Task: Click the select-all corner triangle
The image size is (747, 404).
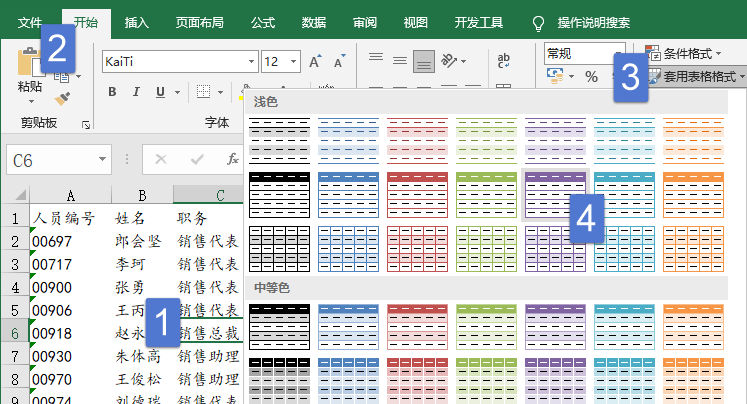Action: (x=20, y=195)
